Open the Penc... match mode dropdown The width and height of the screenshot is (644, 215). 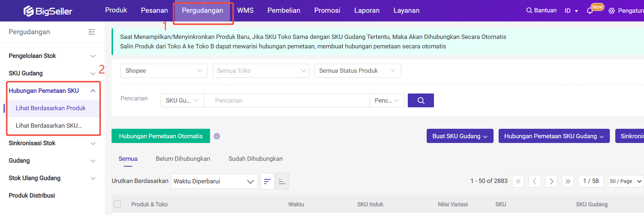(387, 100)
